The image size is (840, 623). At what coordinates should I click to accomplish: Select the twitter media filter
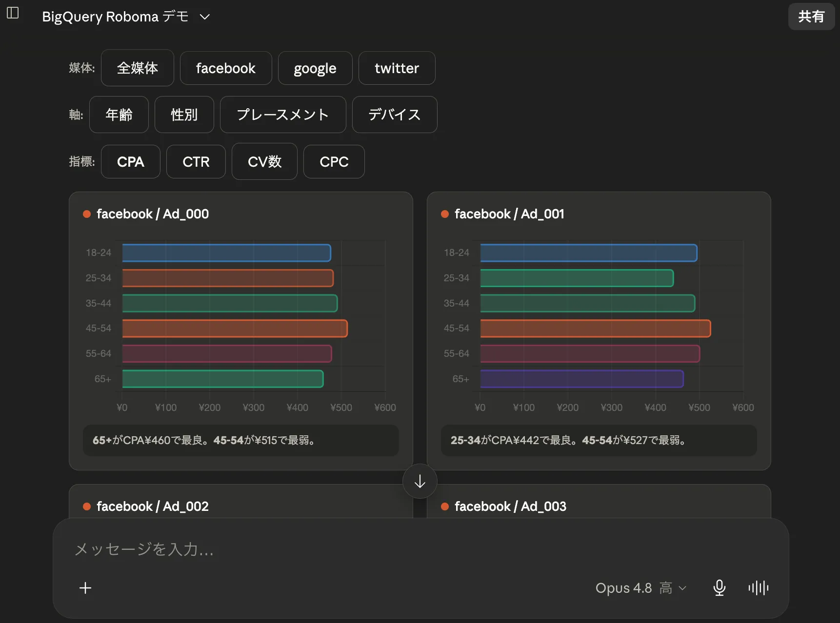point(397,68)
